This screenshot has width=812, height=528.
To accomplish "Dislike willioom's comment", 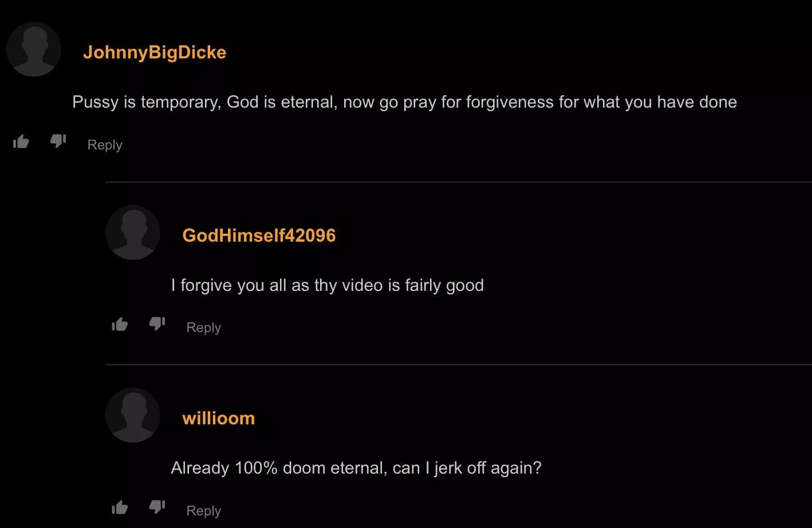I will (x=157, y=509).
